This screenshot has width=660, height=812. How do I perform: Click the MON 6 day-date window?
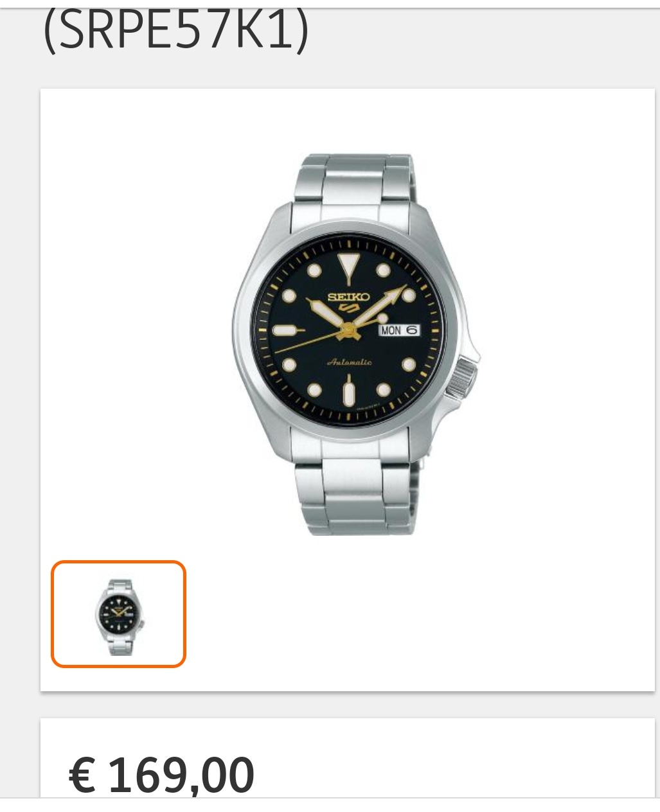[399, 330]
